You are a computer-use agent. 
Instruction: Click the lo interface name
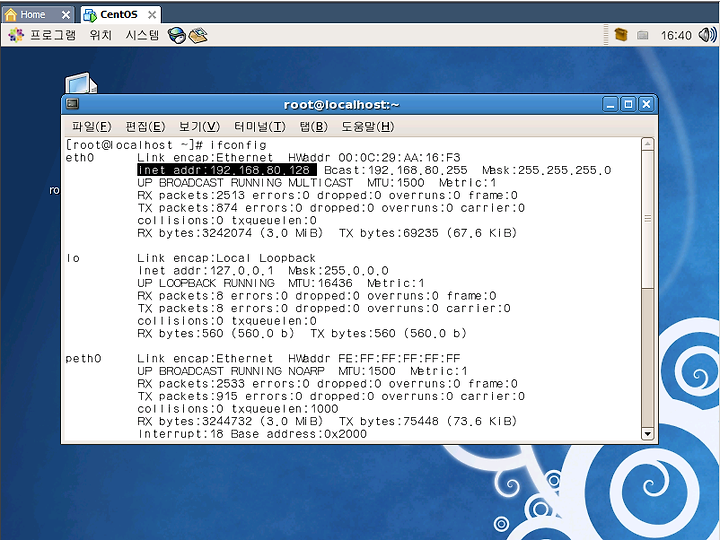[73, 259]
